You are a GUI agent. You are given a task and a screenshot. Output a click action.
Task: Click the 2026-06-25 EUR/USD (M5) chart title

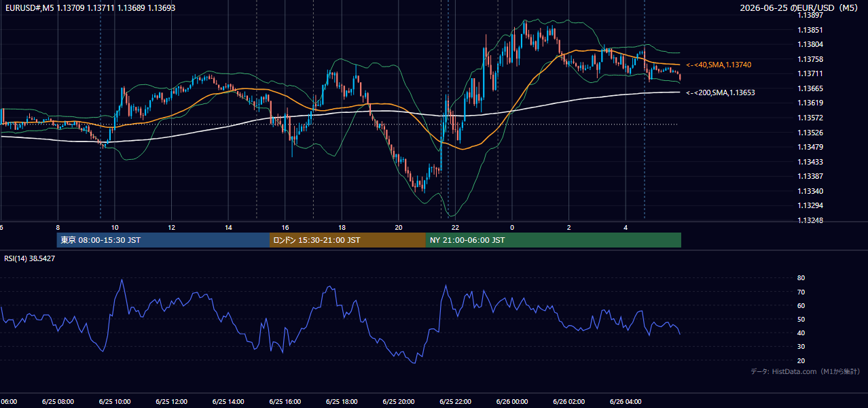800,8
